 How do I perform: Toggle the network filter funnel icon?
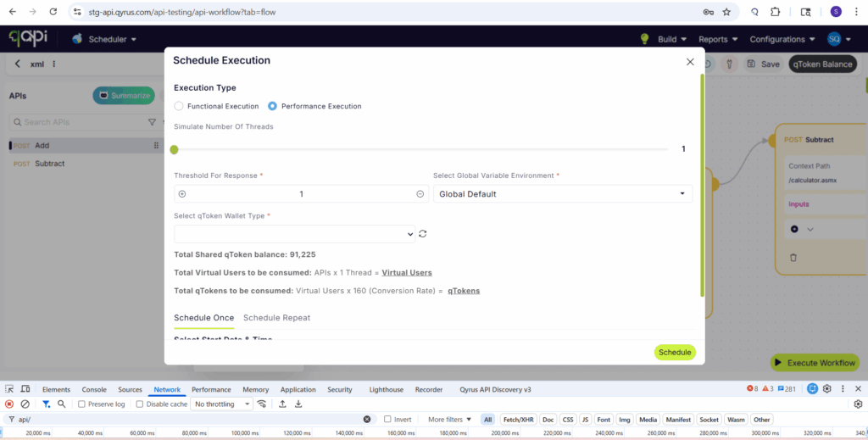coord(46,404)
